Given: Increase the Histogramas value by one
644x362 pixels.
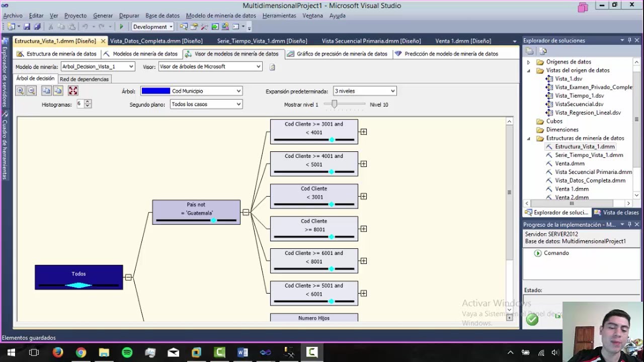Looking at the screenshot, I should [x=88, y=102].
